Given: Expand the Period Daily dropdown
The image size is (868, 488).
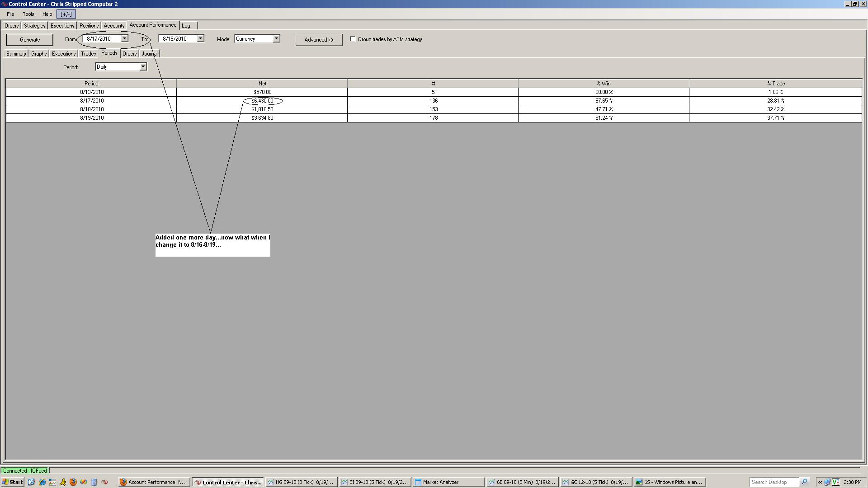Looking at the screenshot, I should [x=143, y=67].
